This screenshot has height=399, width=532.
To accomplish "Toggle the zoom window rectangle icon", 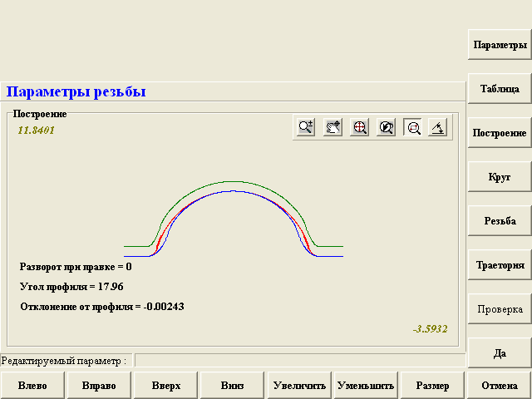I will [x=412, y=127].
